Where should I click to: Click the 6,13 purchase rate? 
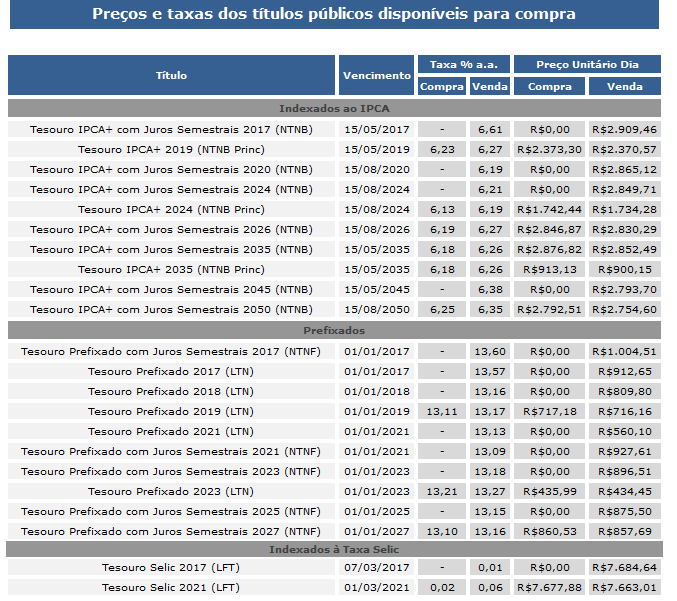click(x=442, y=209)
